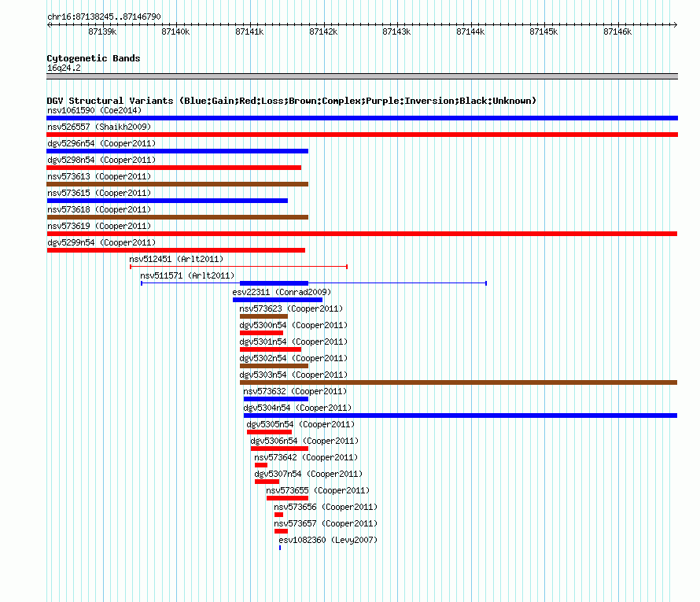
Task: Click the nsv1061590 (Coe2014) blue gain bar
Action: coord(362,118)
